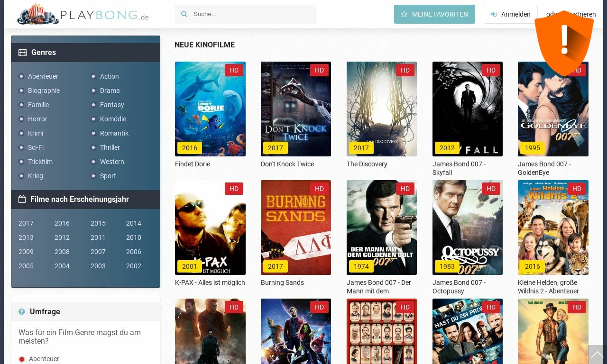This screenshot has width=607, height=364.
Task: Select the Abenteuer radio option in the poll
Action: [22, 359]
